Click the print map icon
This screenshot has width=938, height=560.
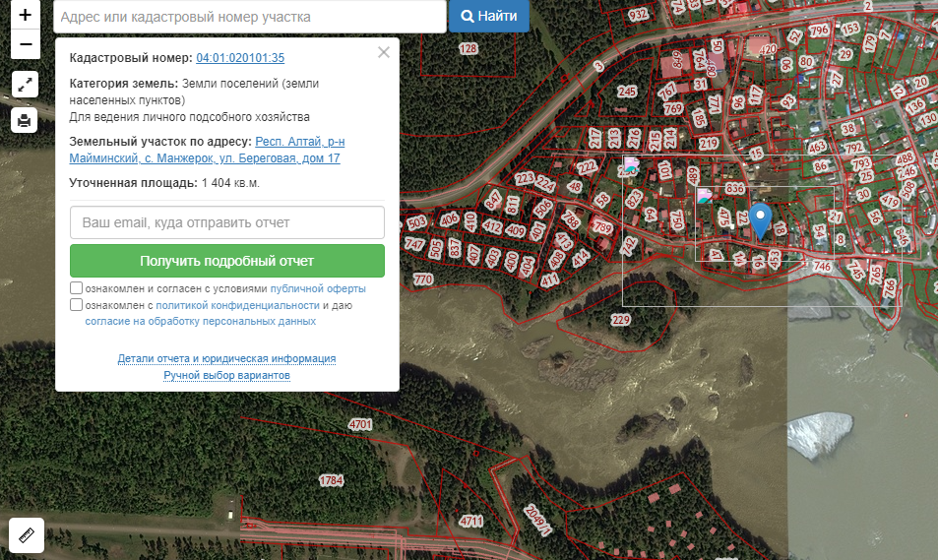click(x=25, y=120)
